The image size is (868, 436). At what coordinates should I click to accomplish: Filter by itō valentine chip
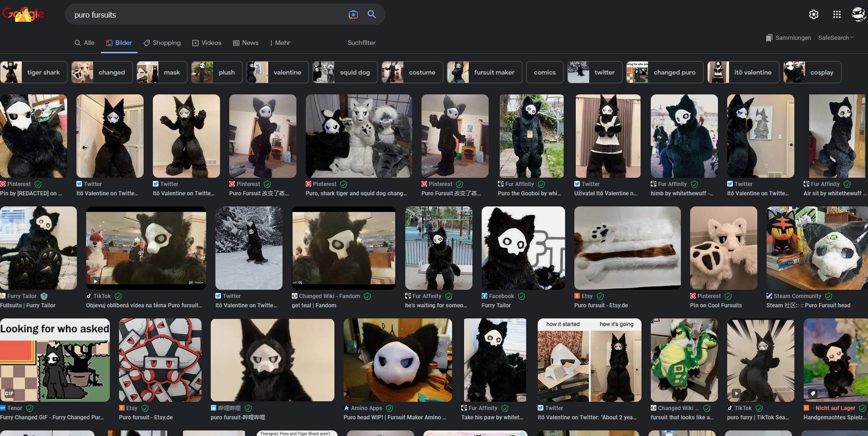tap(743, 72)
